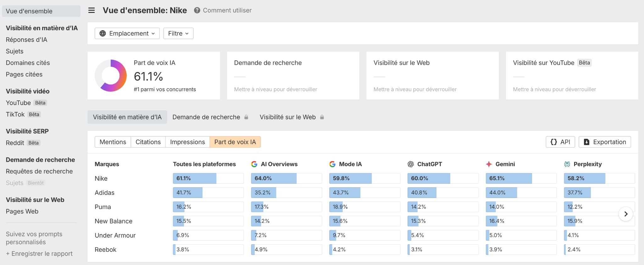The width and height of the screenshot is (644, 265).
Task: Open Vue d'ensemble in the sidebar
Action: coord(41,11)
